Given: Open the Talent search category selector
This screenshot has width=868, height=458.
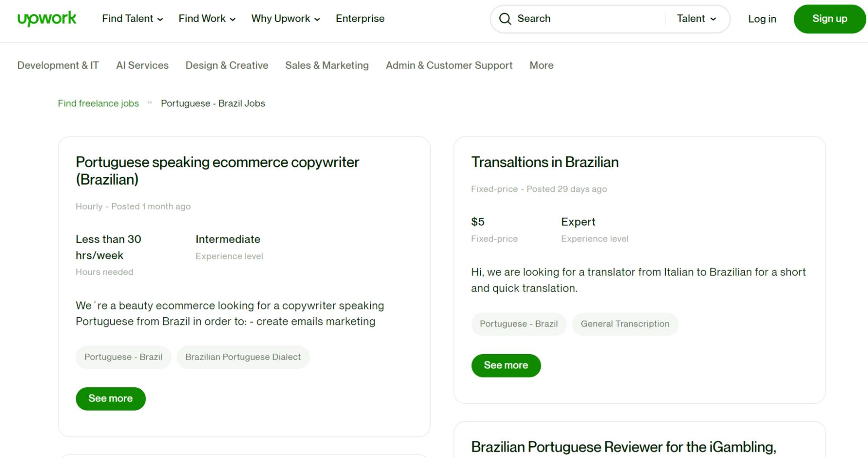Looking at the screenshot, I should pyautogui.click(x=696, y=19).
